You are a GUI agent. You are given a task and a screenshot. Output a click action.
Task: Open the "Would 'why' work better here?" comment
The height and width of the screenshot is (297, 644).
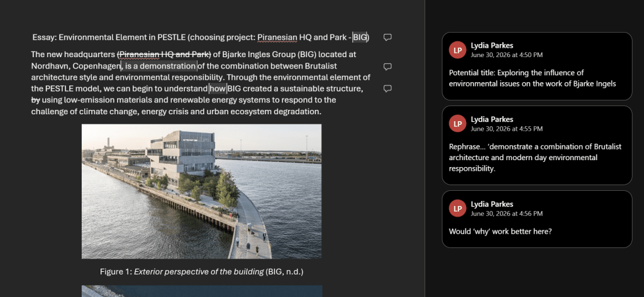click(537, 219)
